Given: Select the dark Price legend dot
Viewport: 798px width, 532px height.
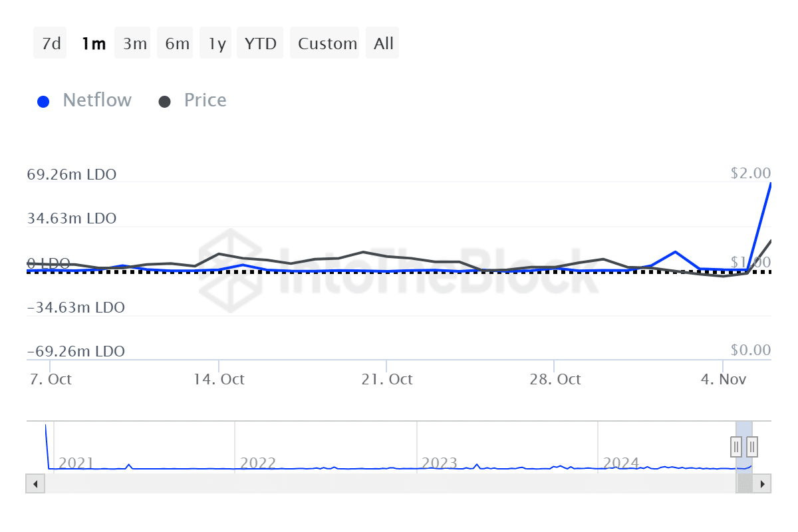Looking at the screenshot, I should tap(165, 100).
